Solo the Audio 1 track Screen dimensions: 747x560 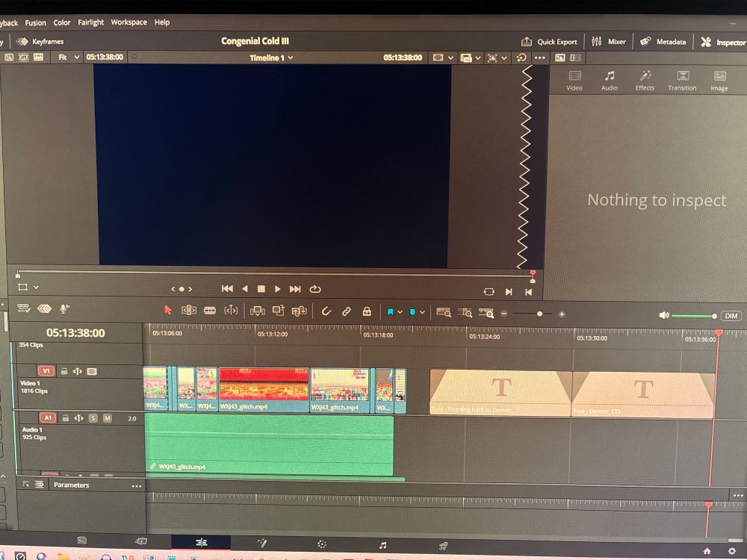click(93, 418)
